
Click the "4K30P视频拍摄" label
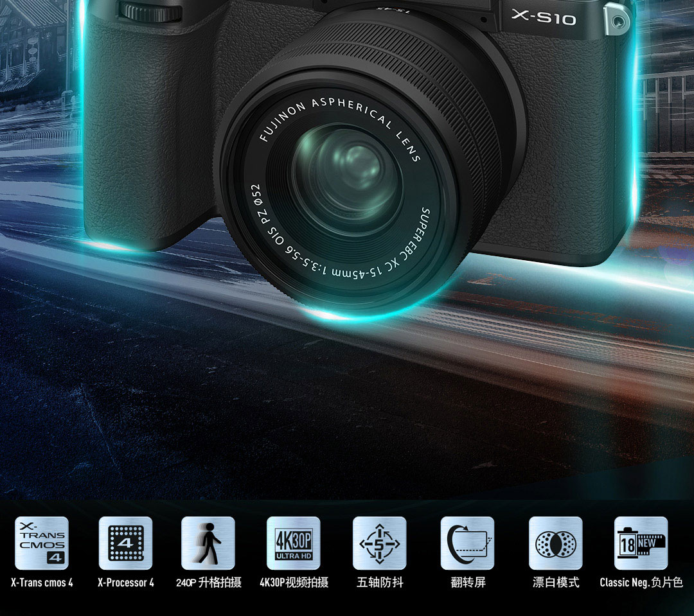[x=294, y=583]
